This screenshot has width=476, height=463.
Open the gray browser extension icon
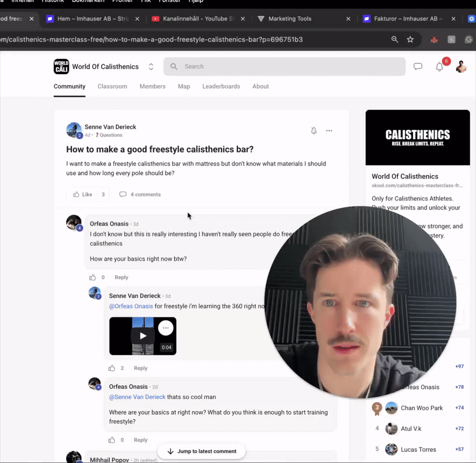[451, 40]
